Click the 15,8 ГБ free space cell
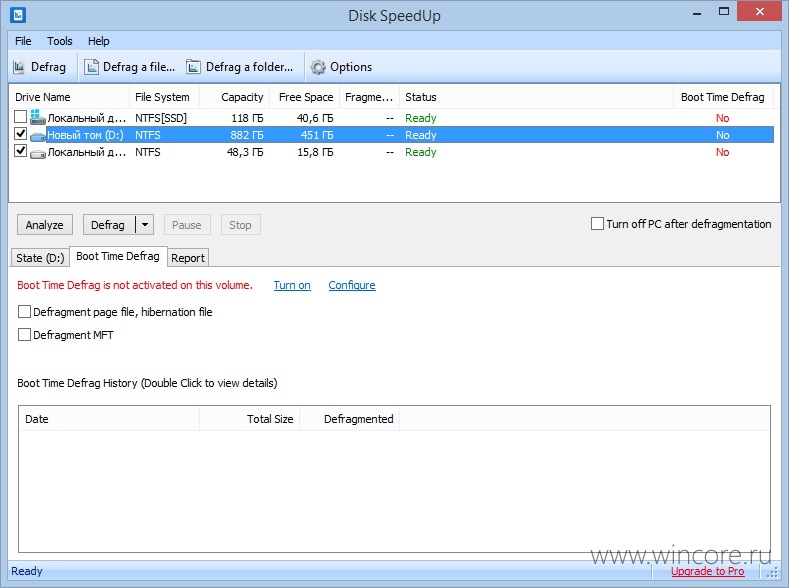 pyautogui.click(x=315, y=152)
